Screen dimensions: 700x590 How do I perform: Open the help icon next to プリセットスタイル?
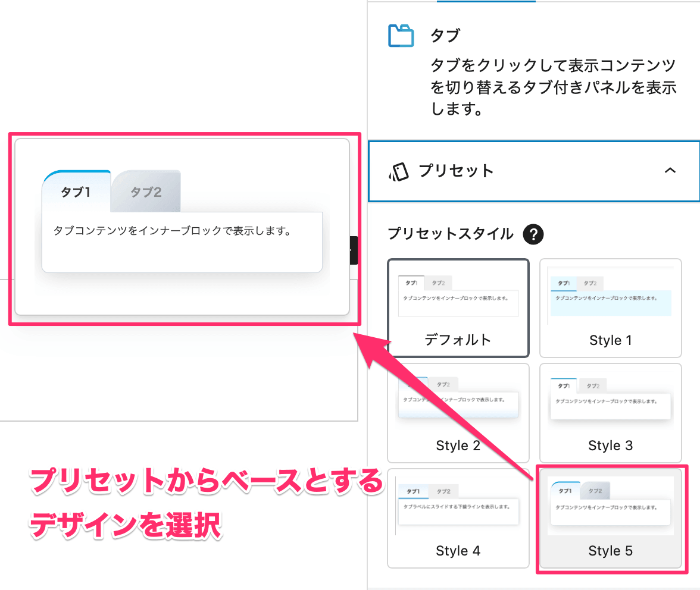tap(533, 234)
